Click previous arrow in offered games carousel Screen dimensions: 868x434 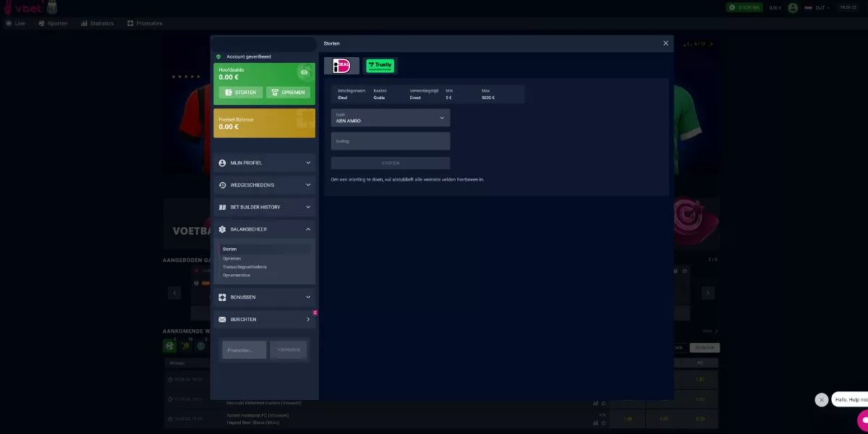(174, 293)
